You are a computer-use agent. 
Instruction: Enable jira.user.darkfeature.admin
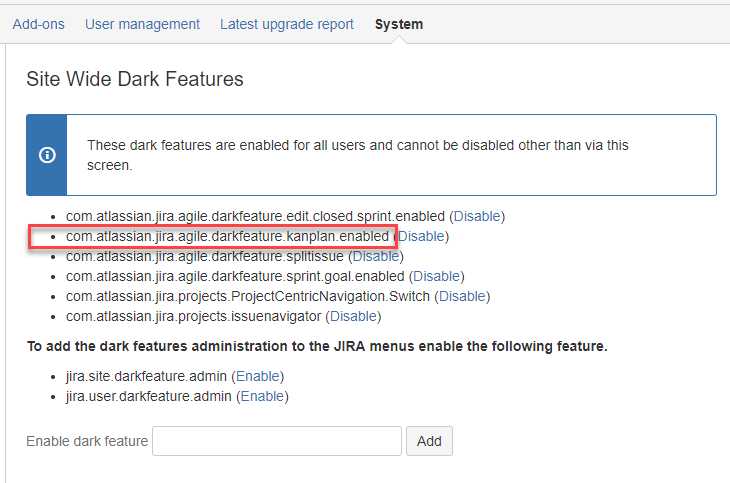(x=262, y=396)
